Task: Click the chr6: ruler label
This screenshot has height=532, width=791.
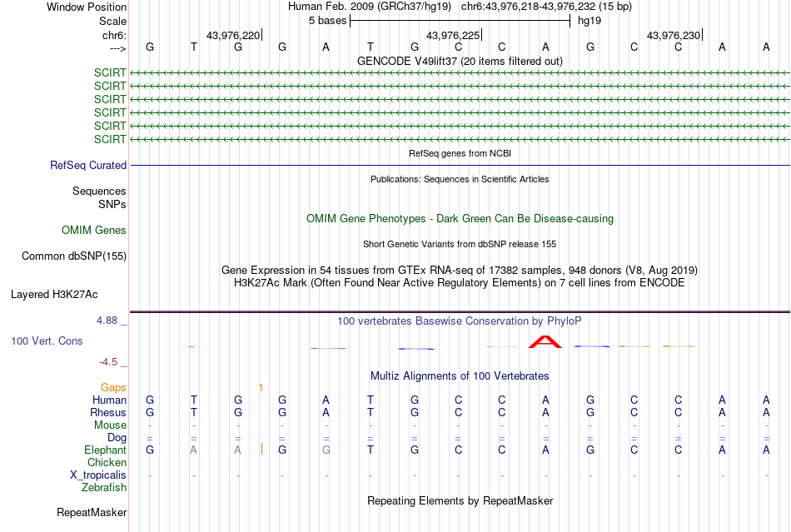Action: 114,35
